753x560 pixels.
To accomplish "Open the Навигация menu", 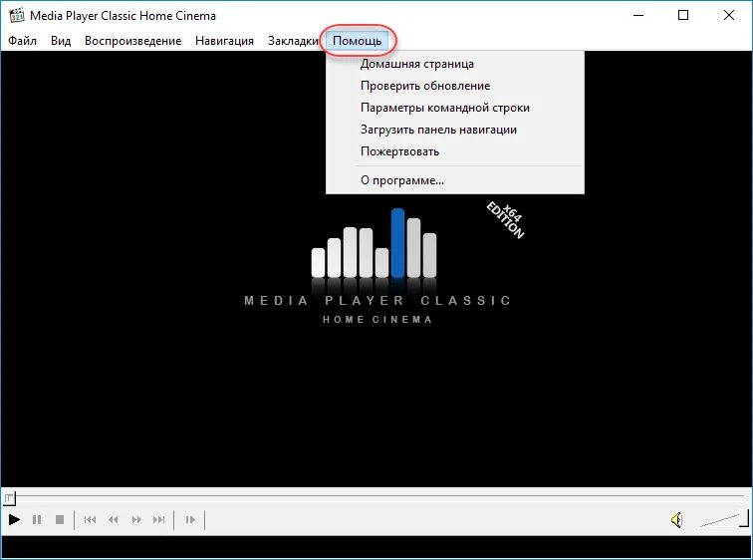I will 224,41.
